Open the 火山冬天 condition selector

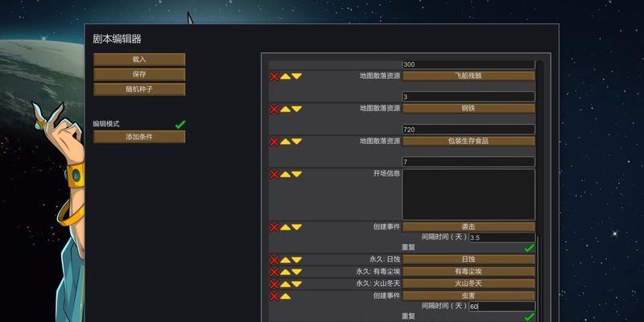tap(469, 284)
